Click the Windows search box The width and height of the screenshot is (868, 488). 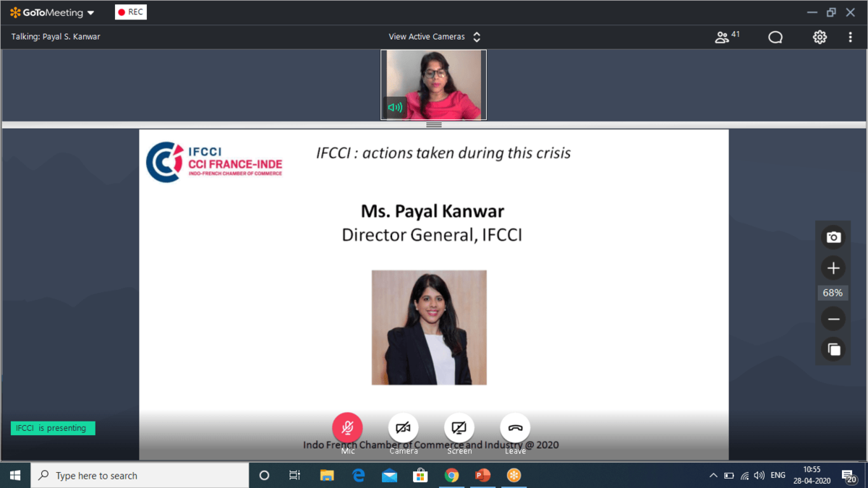141,476
